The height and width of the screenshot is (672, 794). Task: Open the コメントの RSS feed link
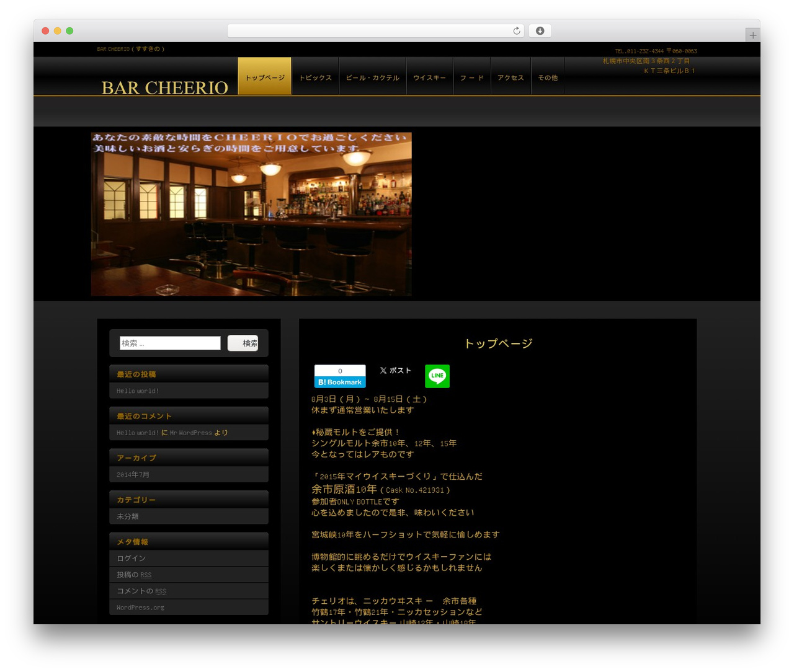click(141, 591)
